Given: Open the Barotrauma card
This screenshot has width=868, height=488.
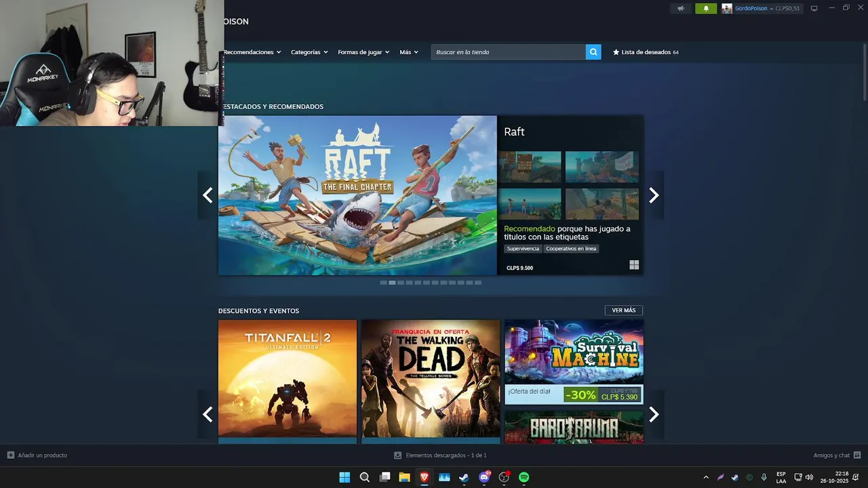Looking at the screenshot, I should 574,427.
